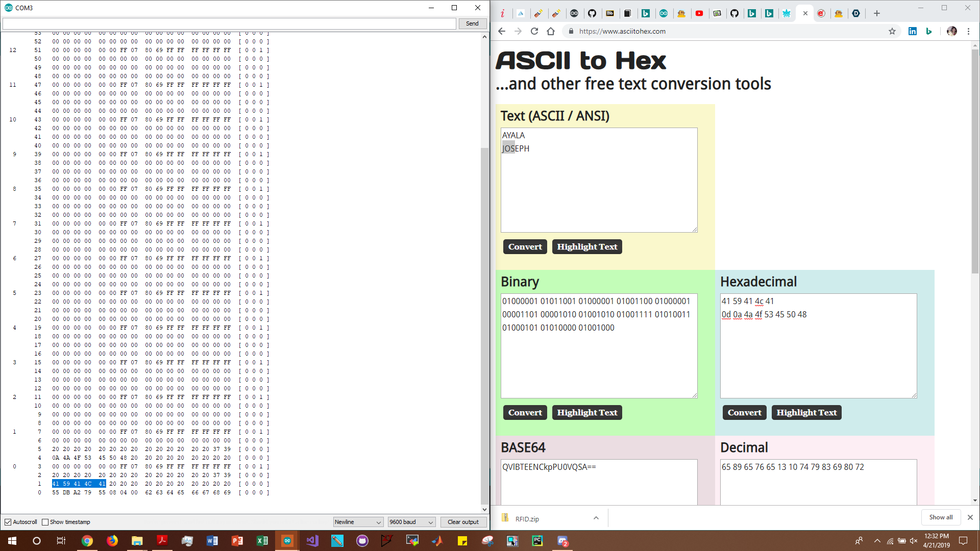980x551 pixels.
Task: Open a new browser tab
Action: click(x=877, y=14)
